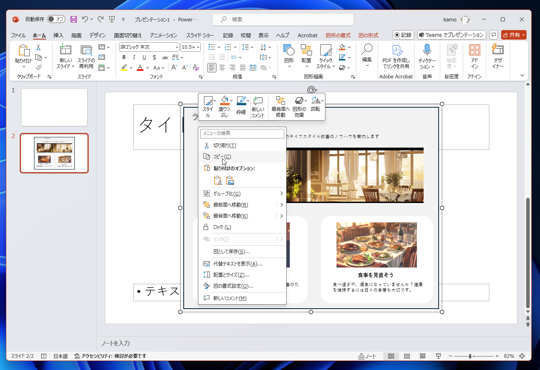Screen dimensions: 540x370
Task: Choose 切り取り(T) from the context menu
Action: click(x=242, y=145)
